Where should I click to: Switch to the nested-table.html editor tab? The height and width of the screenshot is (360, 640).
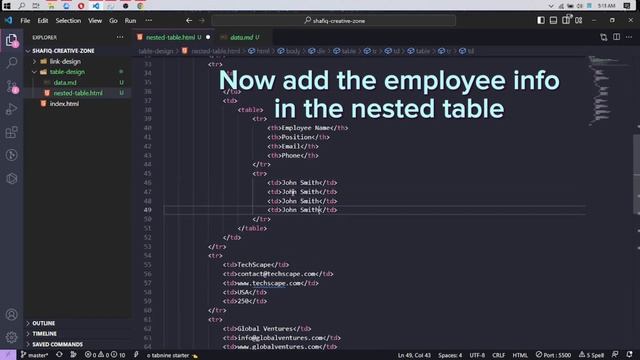click(174, 37)
